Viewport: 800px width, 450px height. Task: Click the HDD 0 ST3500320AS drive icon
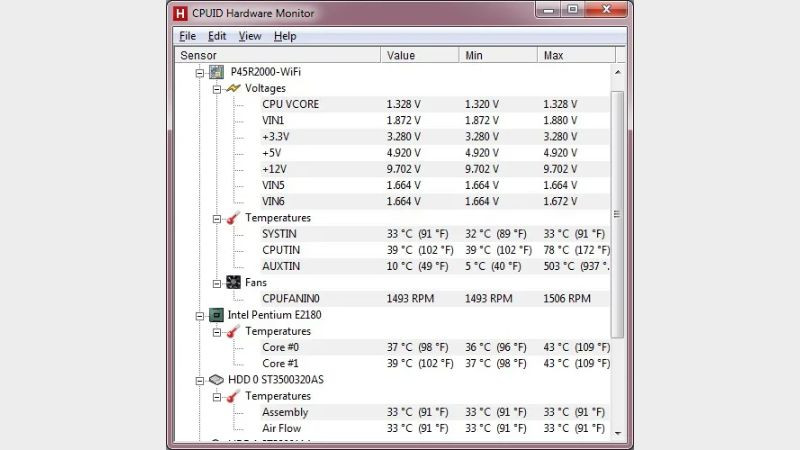pos(216,380)
